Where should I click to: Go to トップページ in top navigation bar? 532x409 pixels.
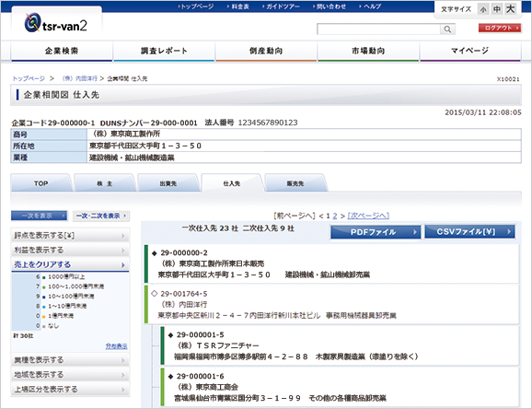point(196,6)
